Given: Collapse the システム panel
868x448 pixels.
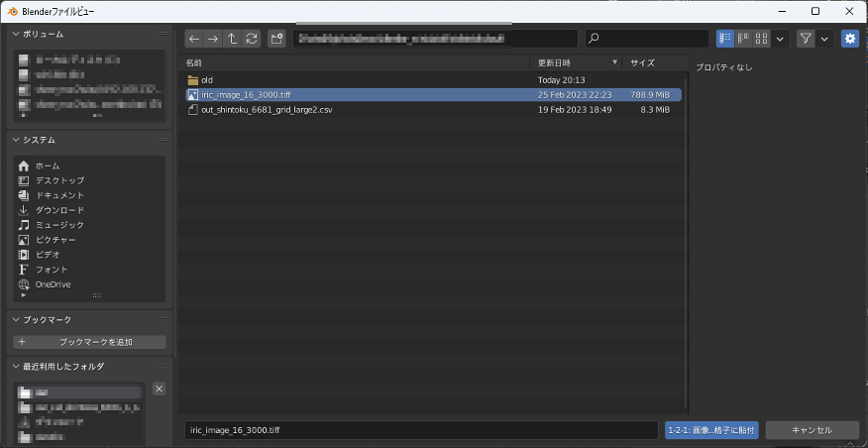Looking at the screenshot, I should 16,140.
